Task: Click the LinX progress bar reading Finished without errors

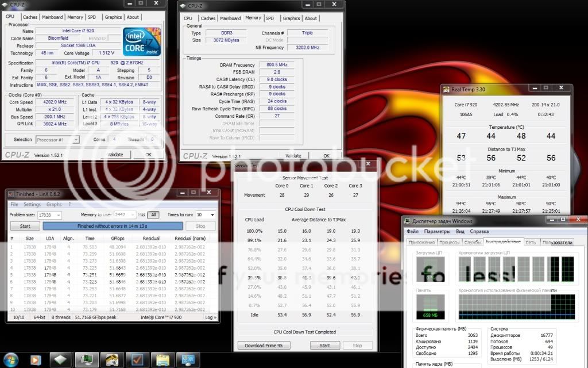Action: (113, 226)
